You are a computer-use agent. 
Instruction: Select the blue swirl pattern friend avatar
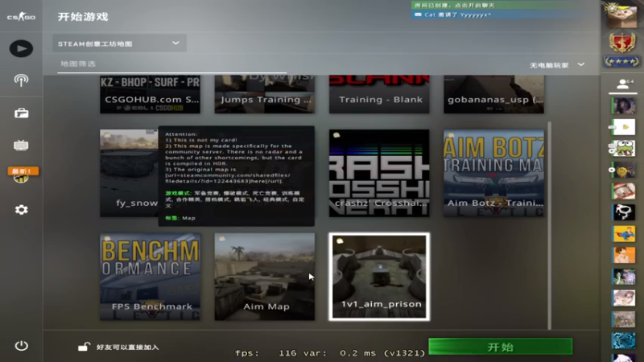tap(623, 340)
